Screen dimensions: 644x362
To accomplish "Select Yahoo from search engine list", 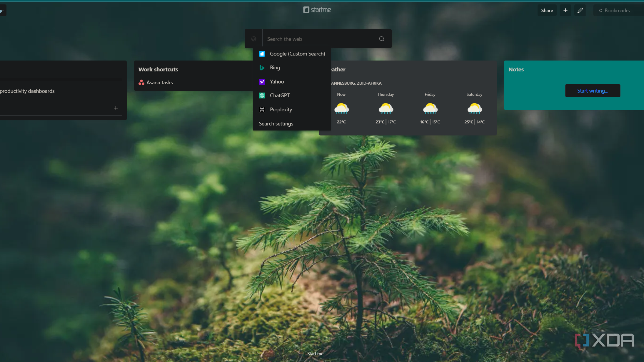I will 292,82.
